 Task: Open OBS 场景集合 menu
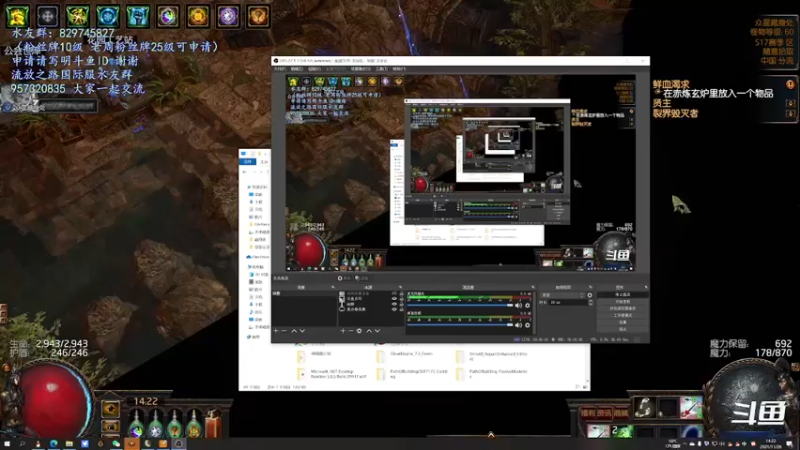tap(361, 69)
